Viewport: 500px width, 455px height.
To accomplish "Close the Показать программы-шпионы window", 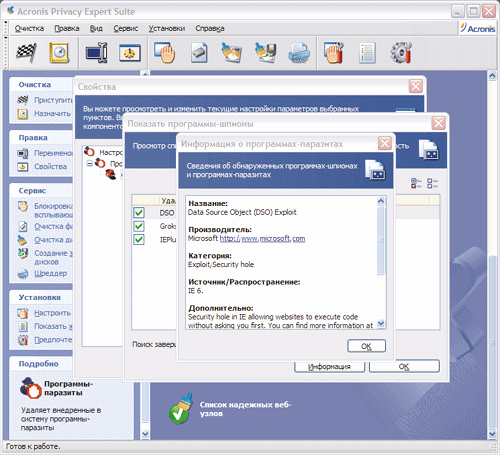I will pos(438,123).
